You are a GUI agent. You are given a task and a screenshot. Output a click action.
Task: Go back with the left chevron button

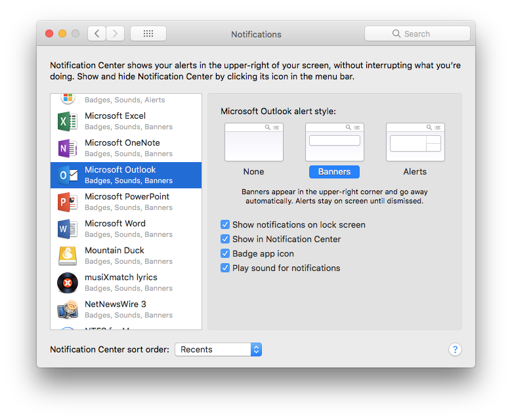96,33
